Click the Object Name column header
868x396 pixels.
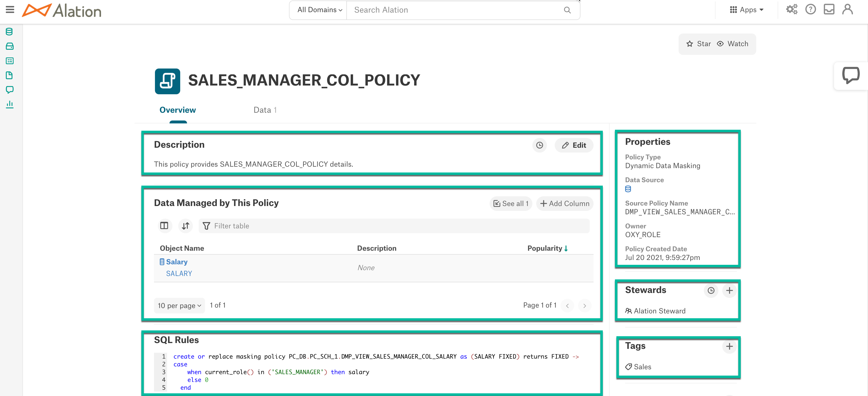[182, 248]
